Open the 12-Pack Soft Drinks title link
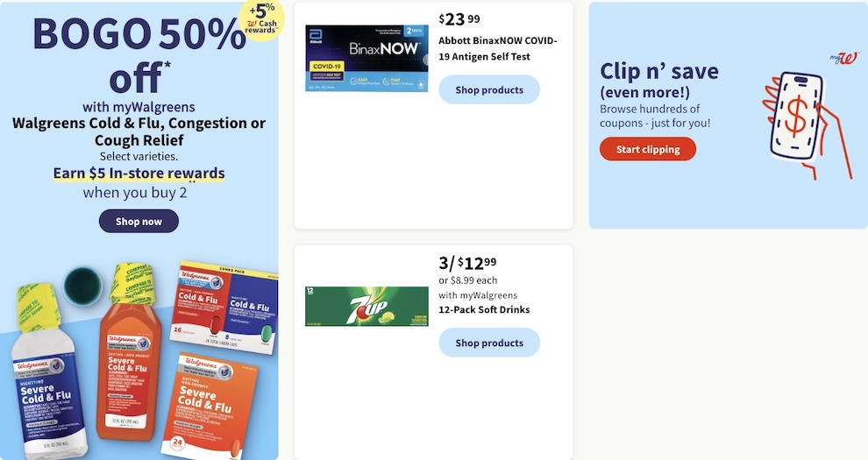The width and height of the screenshot is (868, 460). click(x=484, y=309)
